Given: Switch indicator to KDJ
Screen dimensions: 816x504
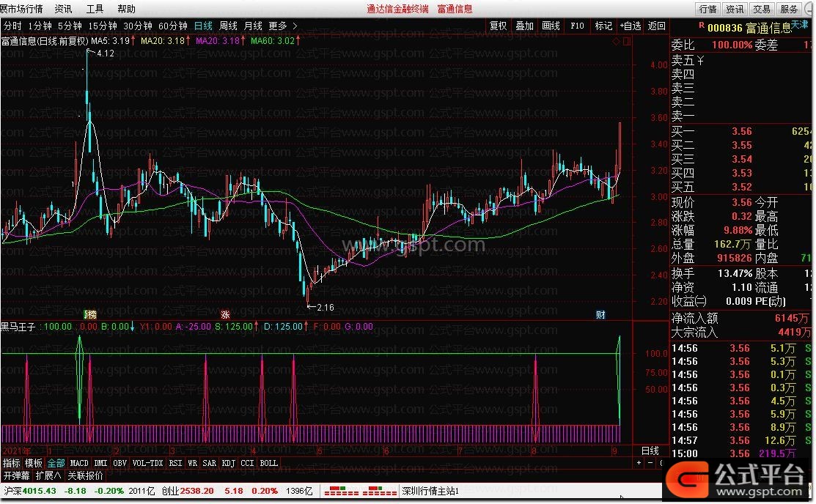Looking at the screenshot, I should tap(229, 463).
